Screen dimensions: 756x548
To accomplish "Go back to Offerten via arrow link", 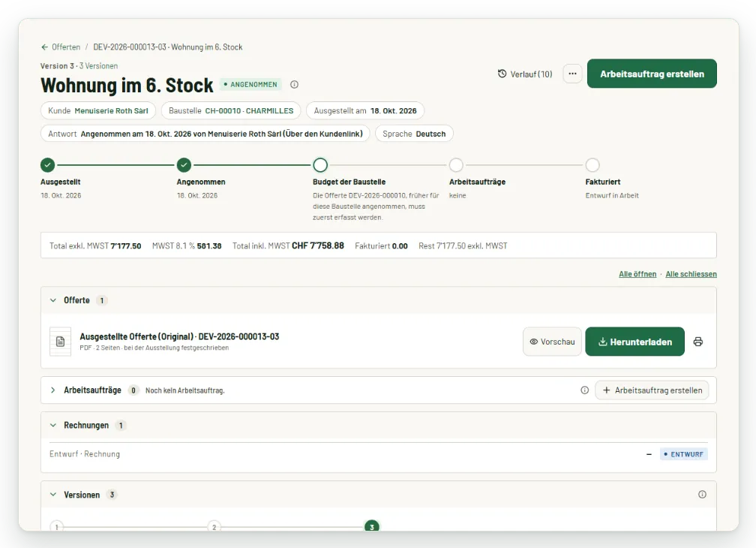I will tap(60, 47).
